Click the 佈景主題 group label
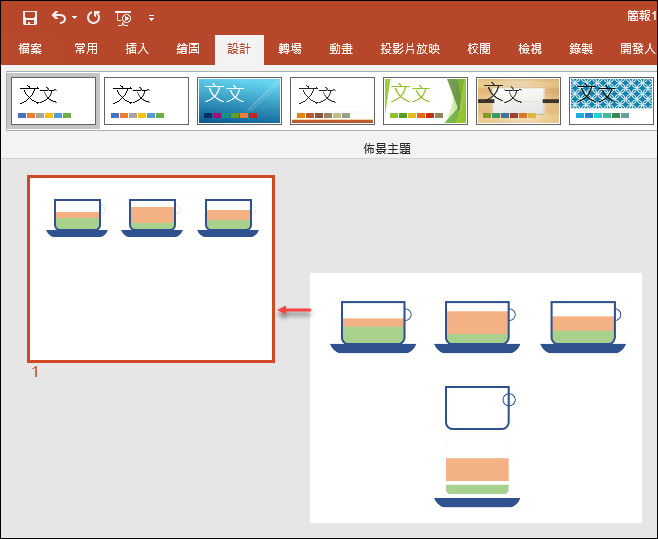This screenshot has height=539, width=658. click(x=387, y=149)
